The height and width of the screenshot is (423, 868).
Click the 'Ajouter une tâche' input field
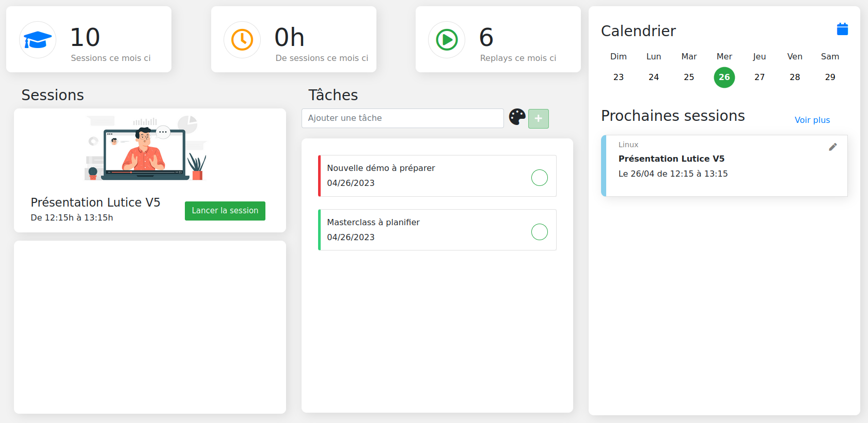coord(402,118)
